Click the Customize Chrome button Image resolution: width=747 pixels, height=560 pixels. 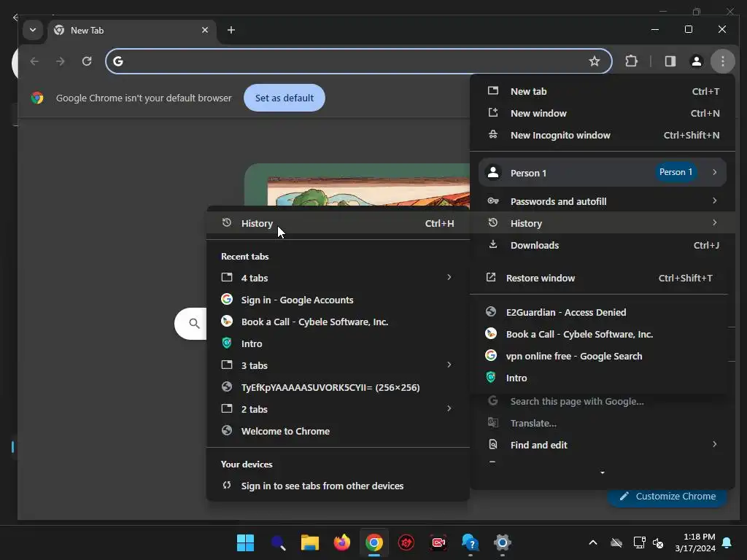(x=667, y=496)
